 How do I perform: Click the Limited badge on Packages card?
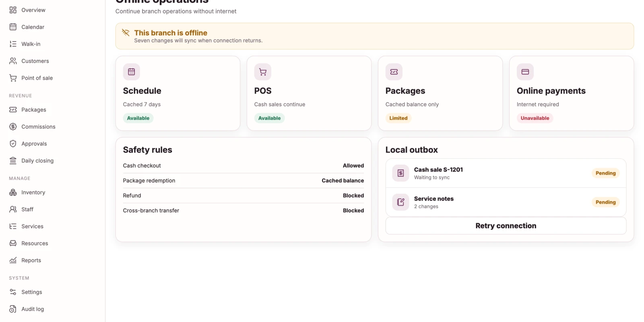click(x=398, y=118)
